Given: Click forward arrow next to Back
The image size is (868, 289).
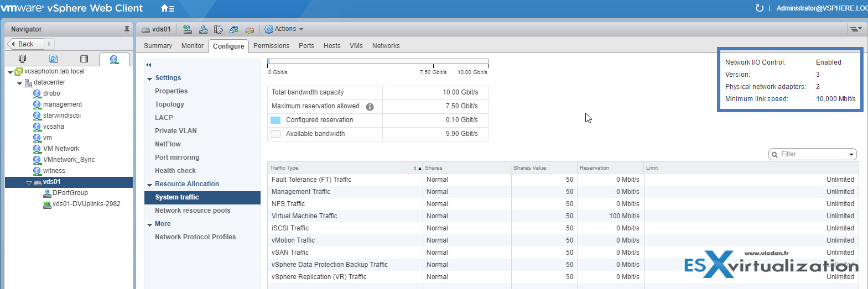Looking at the screenshot, I should [49, 44].
